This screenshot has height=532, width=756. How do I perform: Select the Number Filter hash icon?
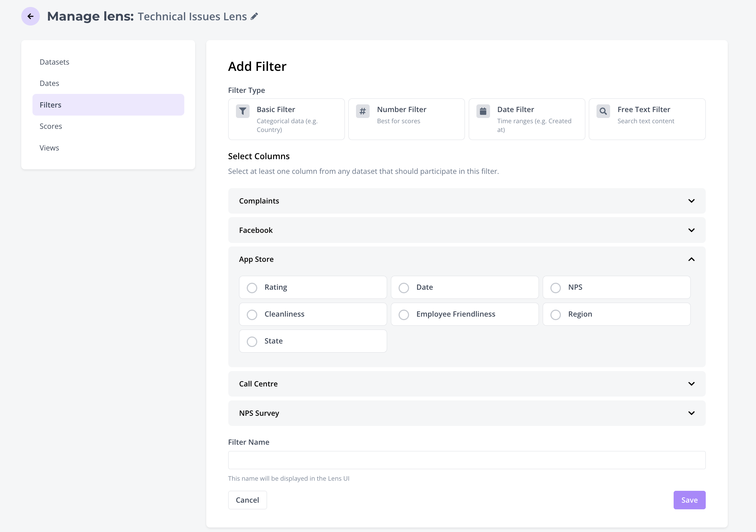pos(363,111)
